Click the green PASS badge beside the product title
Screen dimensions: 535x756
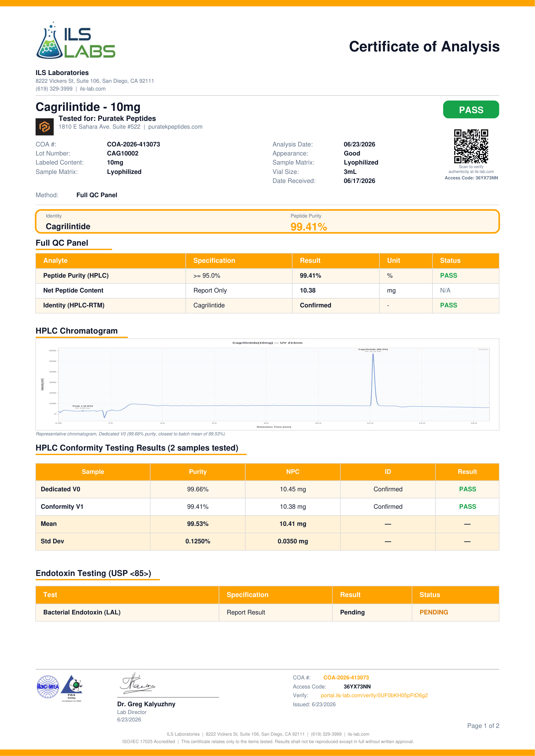(x=471, y=110)
